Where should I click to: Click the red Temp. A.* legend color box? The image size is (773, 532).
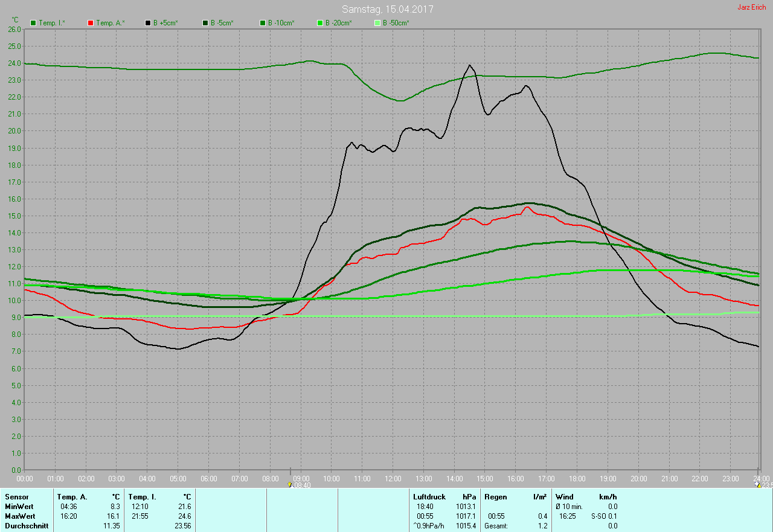click(91, 23)
